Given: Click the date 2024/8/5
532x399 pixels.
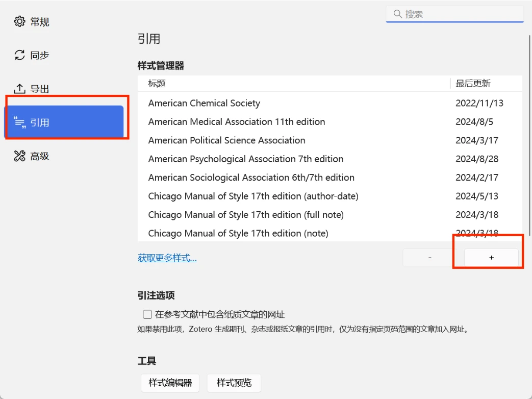Looking at the screenshot, I should click(474, 122).
